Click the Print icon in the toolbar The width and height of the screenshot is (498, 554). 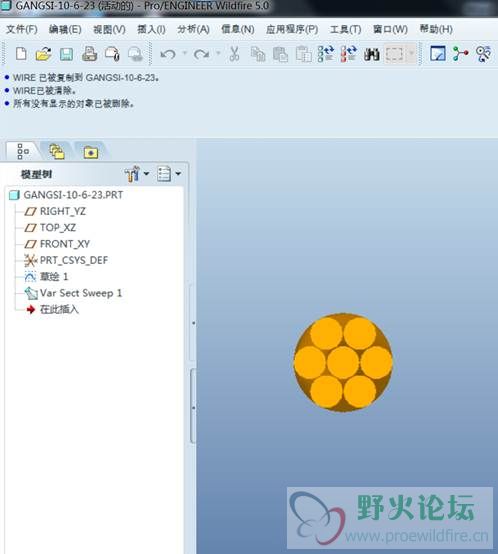point(89,54)
